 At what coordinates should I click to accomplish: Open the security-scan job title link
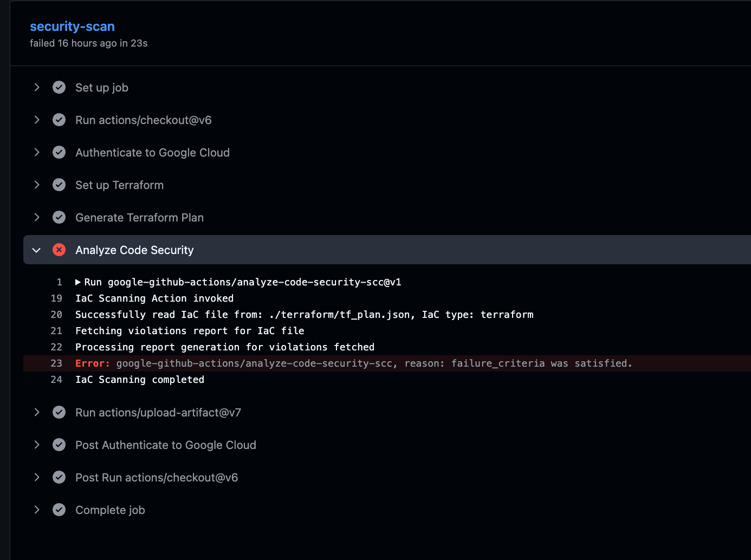coord(72,27)
